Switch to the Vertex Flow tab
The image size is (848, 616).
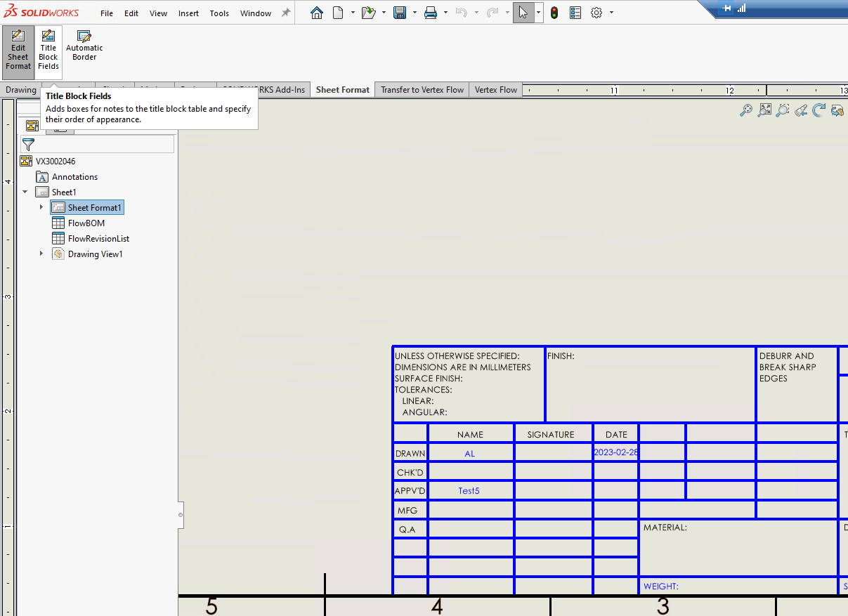click(495, 90)
